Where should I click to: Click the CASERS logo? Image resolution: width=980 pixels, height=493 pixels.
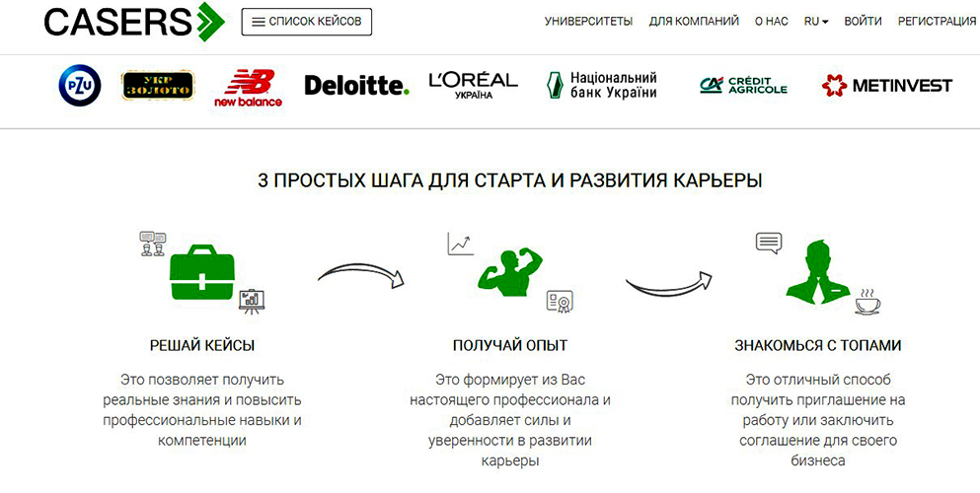(134, 22)
